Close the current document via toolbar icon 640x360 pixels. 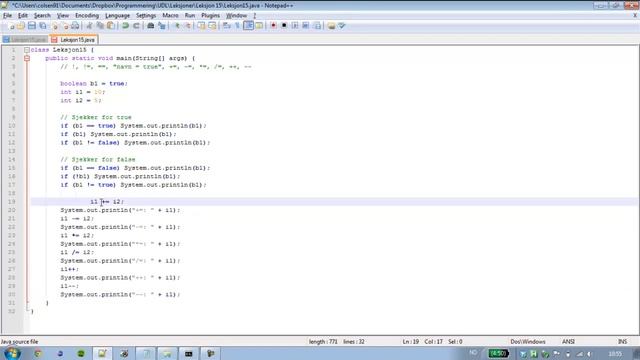[x=54, y=26]
